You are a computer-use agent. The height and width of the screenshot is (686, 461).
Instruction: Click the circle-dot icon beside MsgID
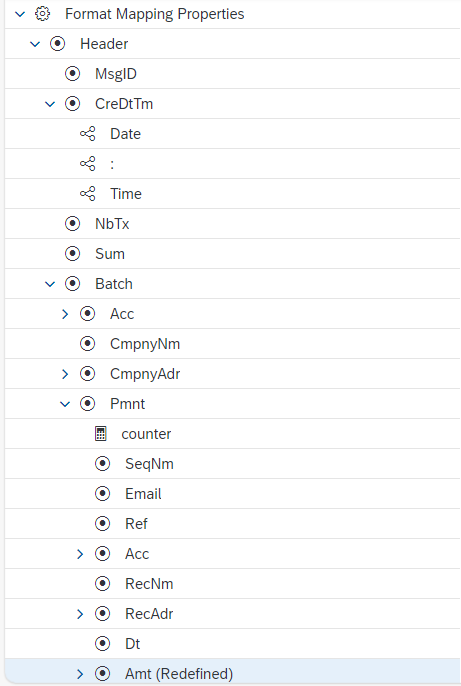tap(73, 74)
